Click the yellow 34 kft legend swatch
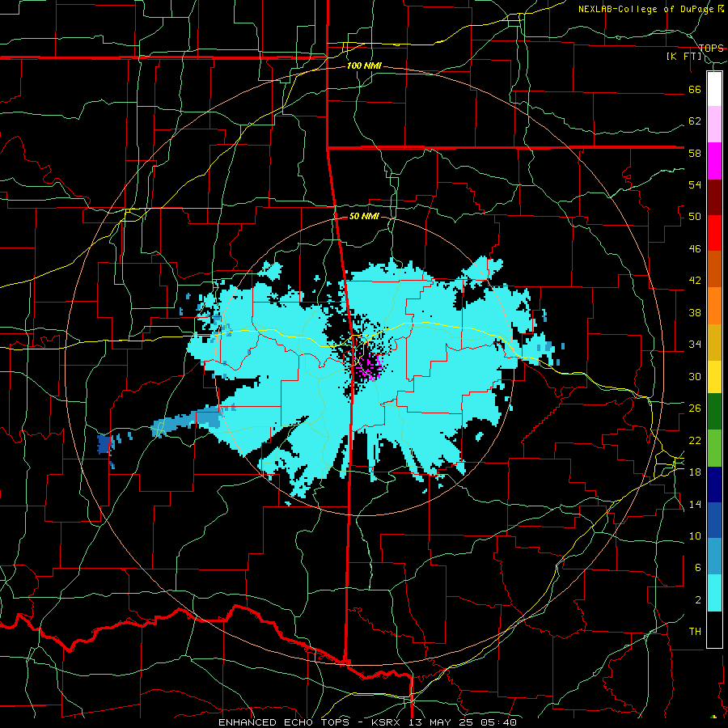The height and width of the screenshot is (728, 728). tap(714, 376)
